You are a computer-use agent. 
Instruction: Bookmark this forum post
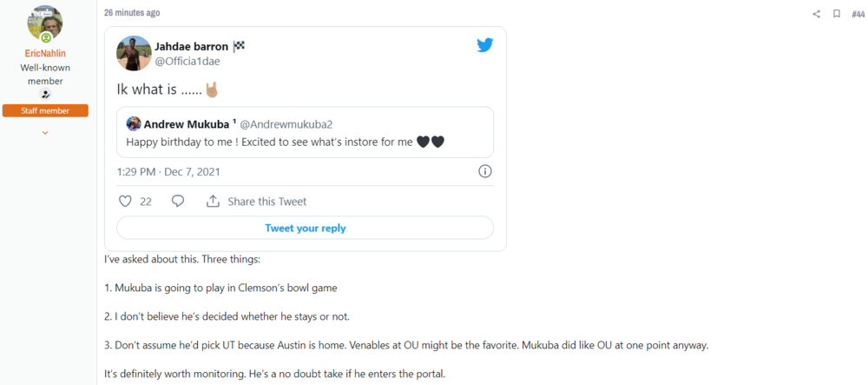point(837,13)
